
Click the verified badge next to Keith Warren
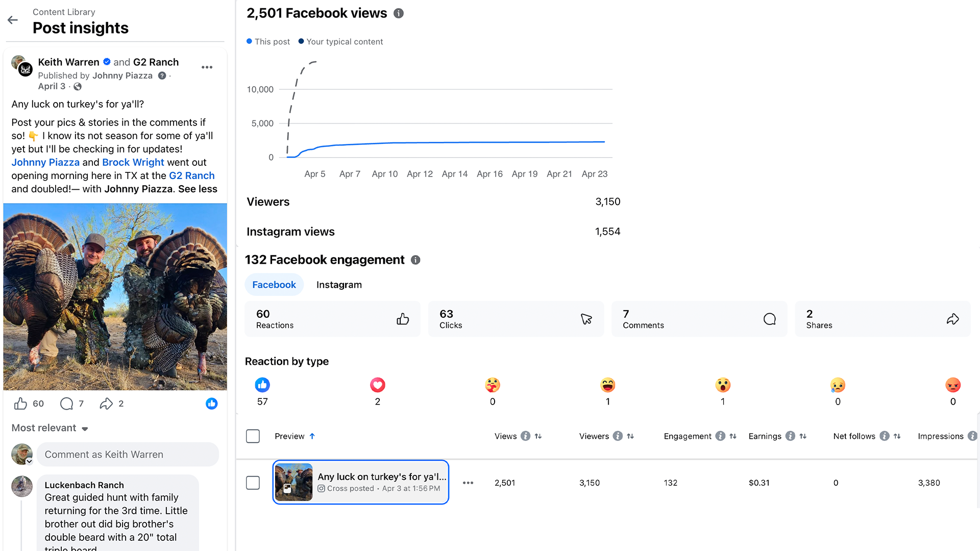pos(107,62)
